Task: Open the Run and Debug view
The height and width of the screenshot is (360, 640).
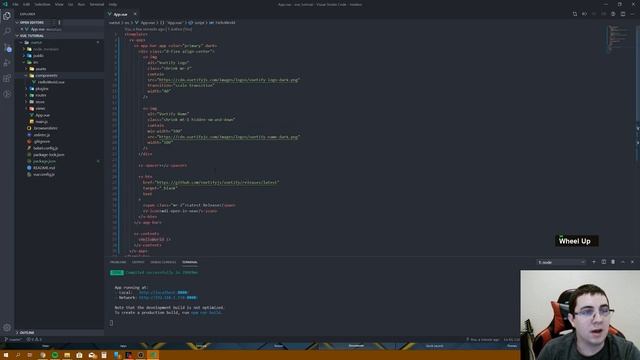Action: (x=7, y=63)
